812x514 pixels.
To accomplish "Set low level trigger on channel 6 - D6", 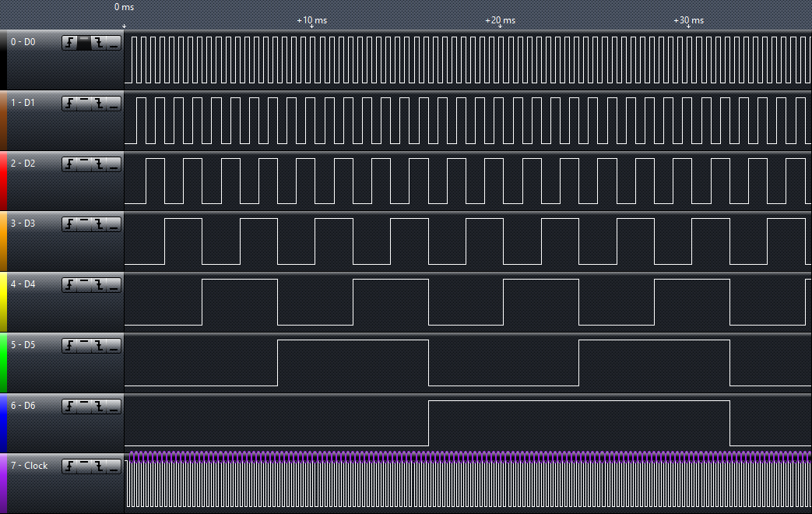I will (114, 407).
